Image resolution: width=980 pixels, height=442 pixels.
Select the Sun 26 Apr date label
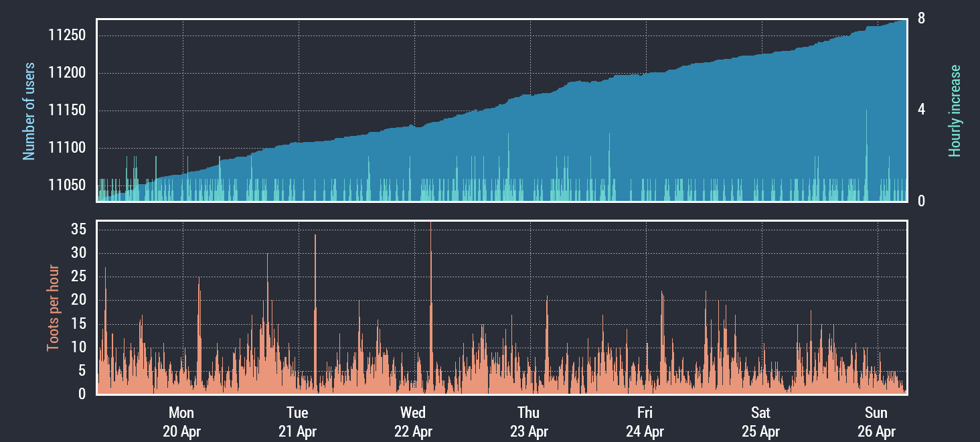coord(876,422)
